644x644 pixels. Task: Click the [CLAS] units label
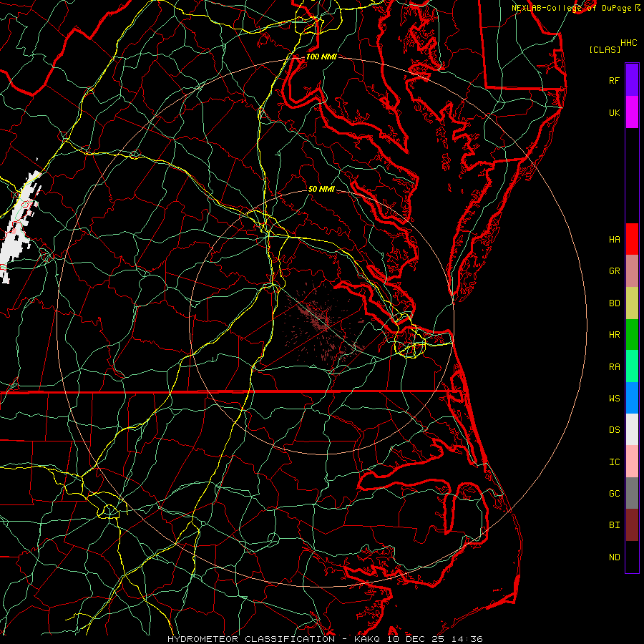[x=605, y=49]
